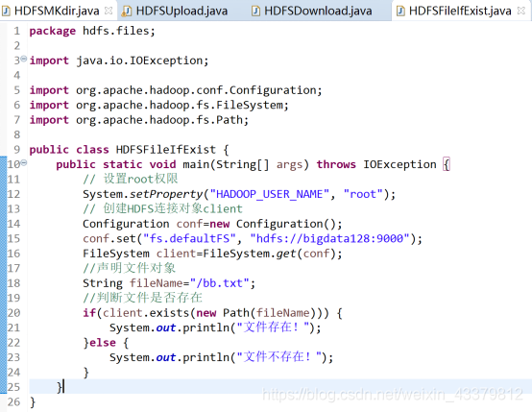Click 'org.apache.hadoop.conf.Configuration;' import
Screen dimensions: 532x412
coord(199,90)
